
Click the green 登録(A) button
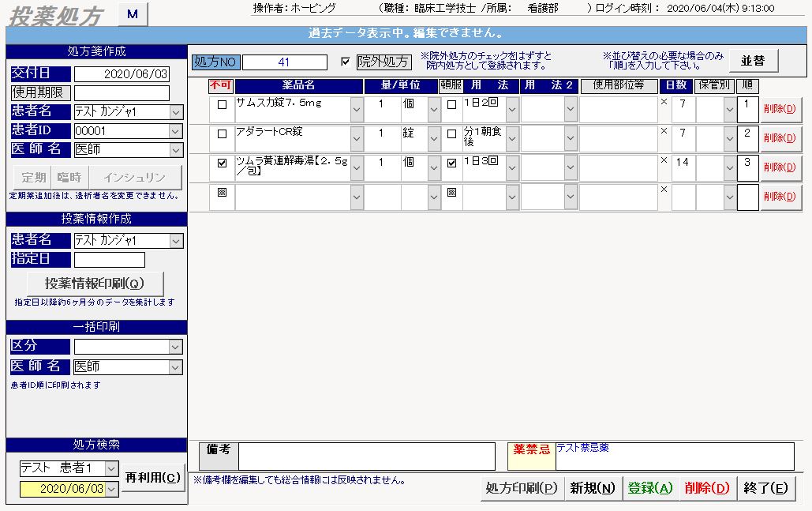650,488
